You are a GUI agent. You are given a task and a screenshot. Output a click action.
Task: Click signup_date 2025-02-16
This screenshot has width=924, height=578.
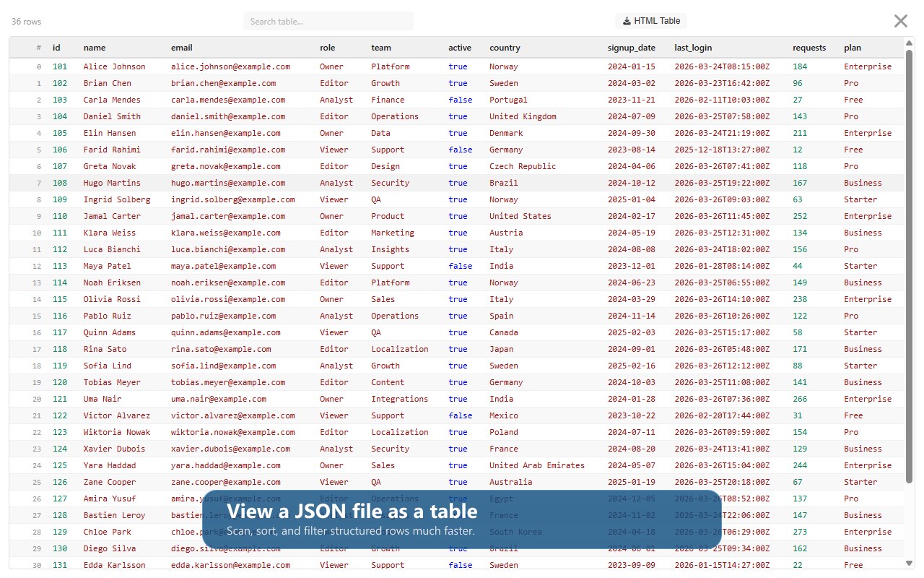pos(632,366)
